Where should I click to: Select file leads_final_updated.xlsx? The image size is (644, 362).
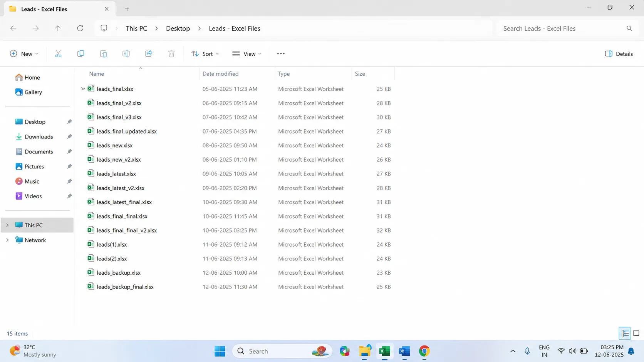[x=126, y=131]
